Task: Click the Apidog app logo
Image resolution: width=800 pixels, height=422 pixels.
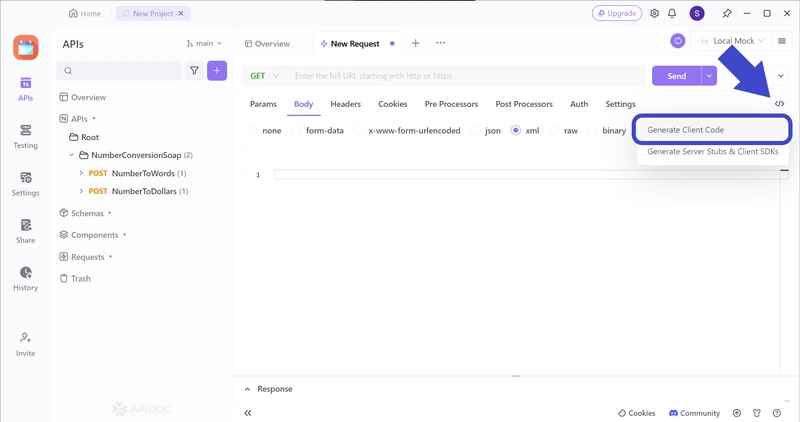Action: click(x=26, y=47)
